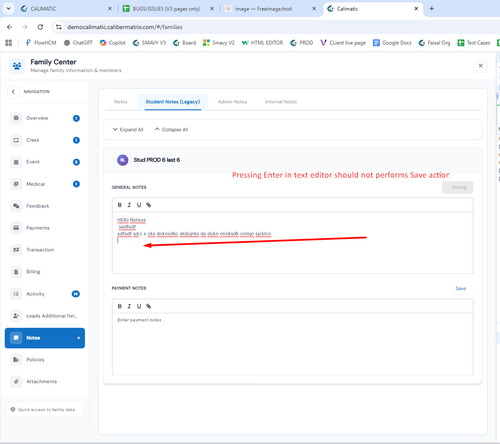Click into General Notes text area
Screen dimensions: 500x444
pyautogui.click(x=293, y=243)
